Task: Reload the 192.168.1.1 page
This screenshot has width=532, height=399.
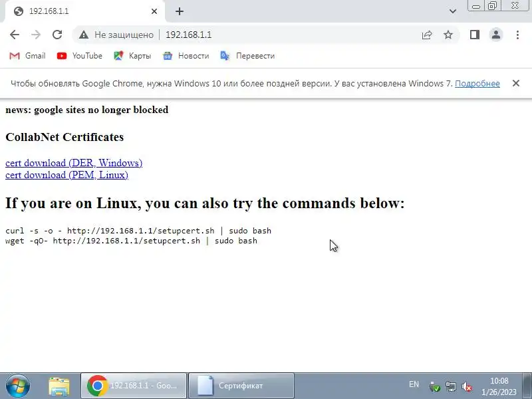Action: tap(57, 35)
